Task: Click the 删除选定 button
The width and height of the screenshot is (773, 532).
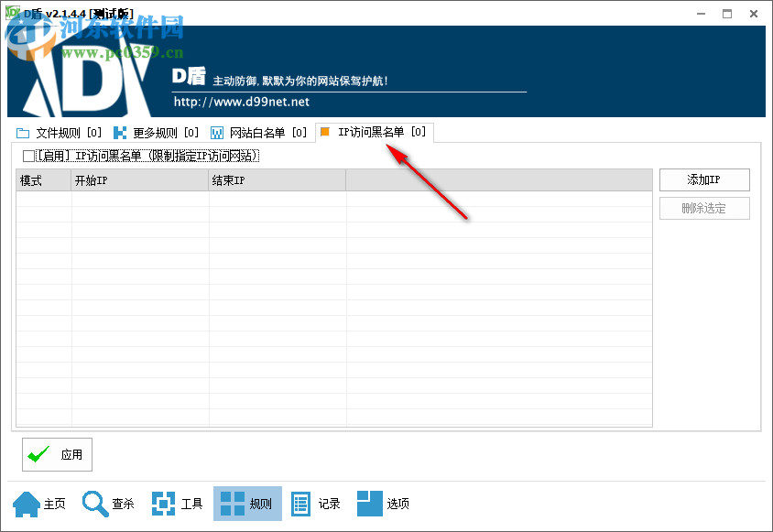Action: tap(704, 209)
